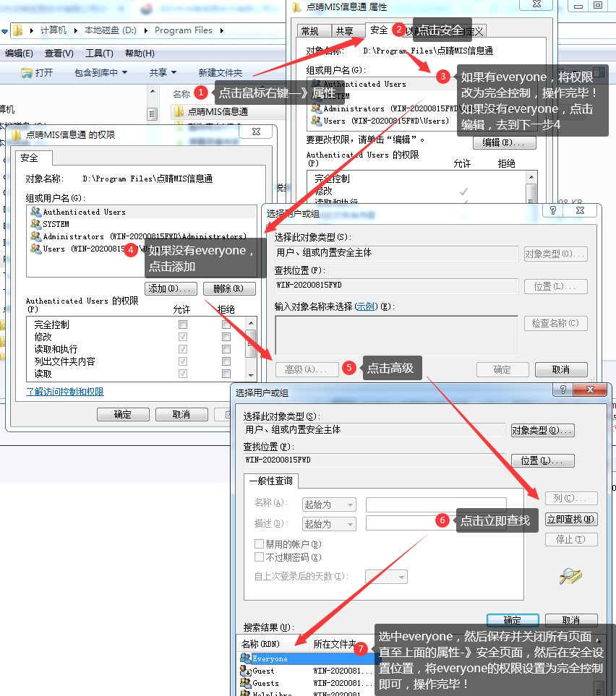Viewport: 616px width, 696px height.
Task: Expand 共享 dropdown in Explorer toolbar
Action: tap(174, 72)
